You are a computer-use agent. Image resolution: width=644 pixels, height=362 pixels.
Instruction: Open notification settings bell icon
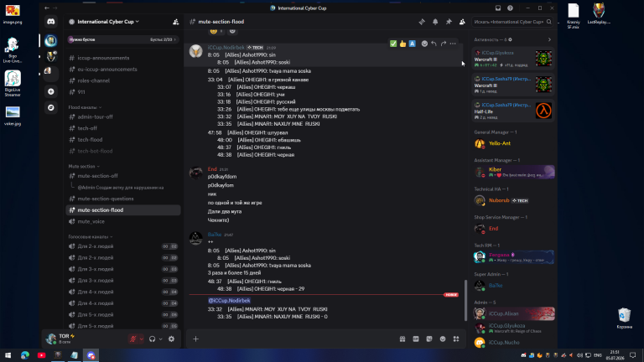435,22
